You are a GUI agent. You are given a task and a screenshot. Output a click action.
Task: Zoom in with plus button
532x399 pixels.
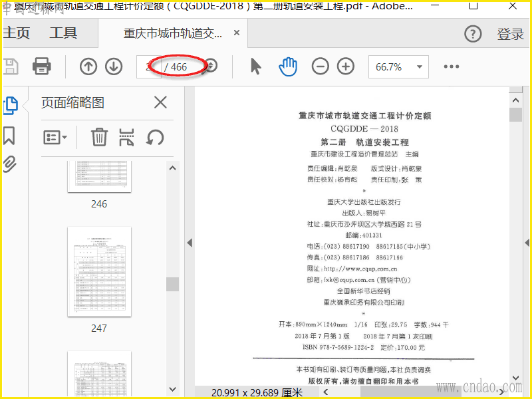point(346,66)
